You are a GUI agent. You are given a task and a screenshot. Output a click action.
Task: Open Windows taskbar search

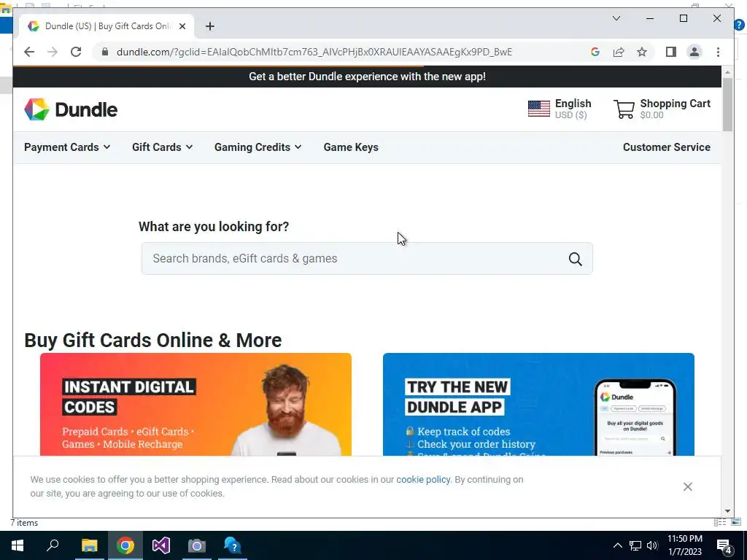click(x=53, y=545)
